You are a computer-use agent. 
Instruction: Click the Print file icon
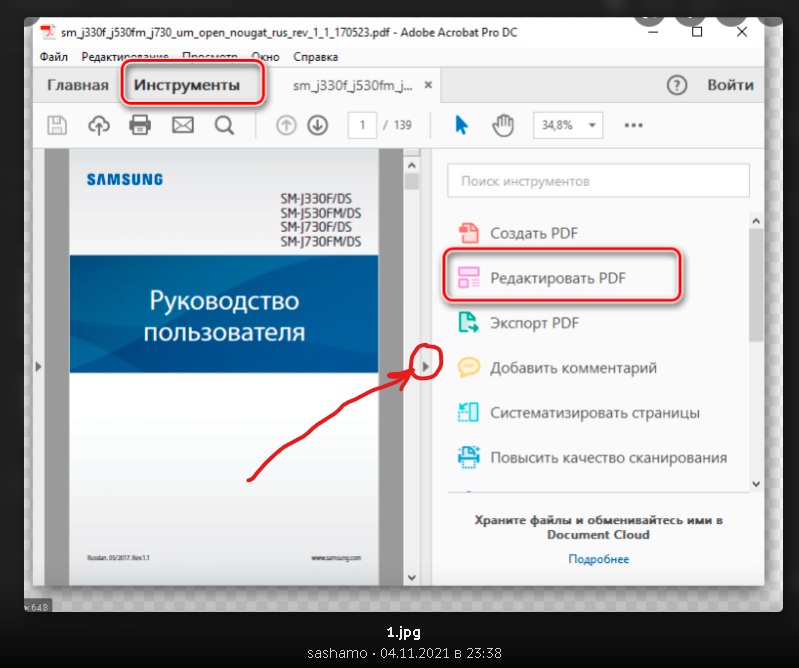click(x=140, y=125)
